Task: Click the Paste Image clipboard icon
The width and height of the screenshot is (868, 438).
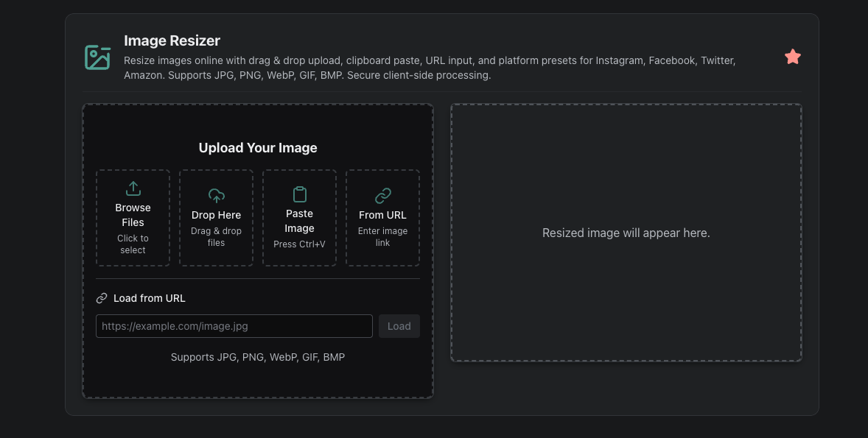Action: [x=299, y=194]
